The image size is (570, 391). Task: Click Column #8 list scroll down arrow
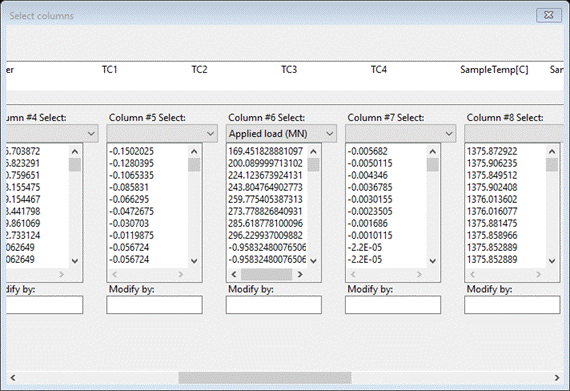[552, 261]
